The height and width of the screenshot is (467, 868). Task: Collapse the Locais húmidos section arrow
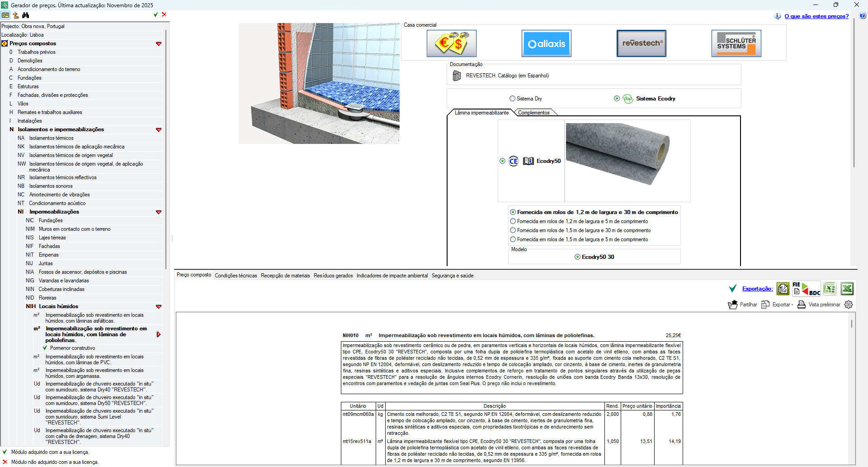pos(159,307)
